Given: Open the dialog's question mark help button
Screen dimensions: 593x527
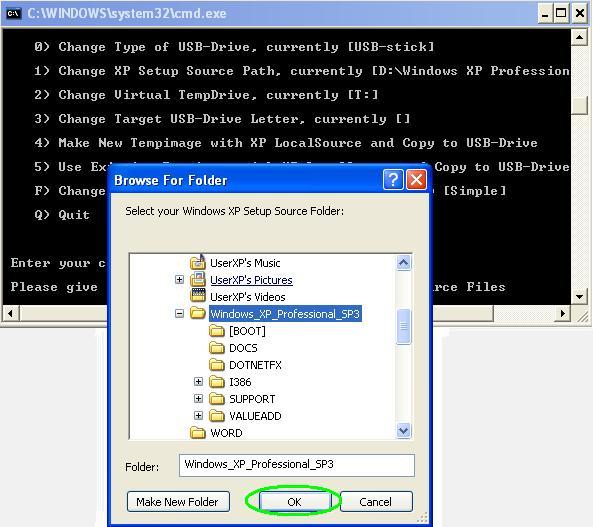Looking at the screenshot, I should pos(393,180).
